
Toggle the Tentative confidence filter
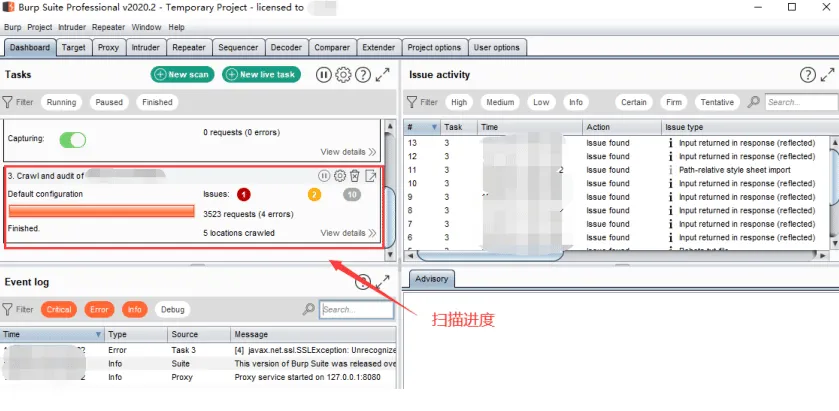coord(717,102)
